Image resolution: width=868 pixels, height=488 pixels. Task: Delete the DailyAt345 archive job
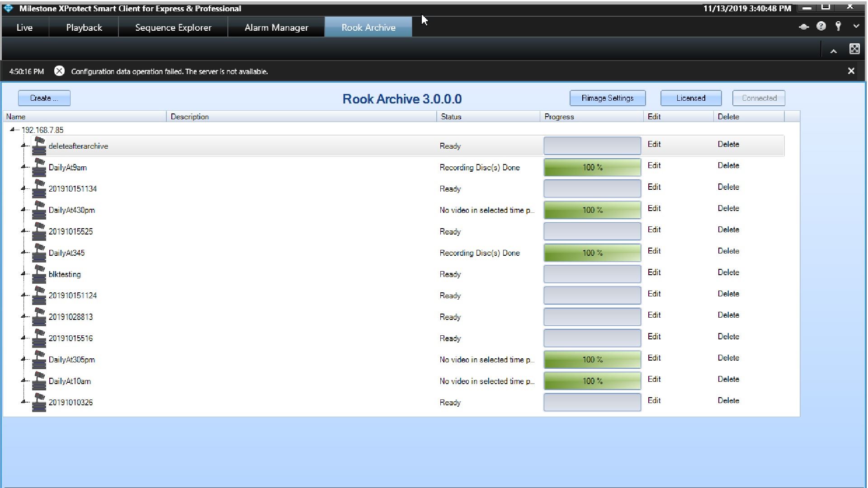coord(728,251)
